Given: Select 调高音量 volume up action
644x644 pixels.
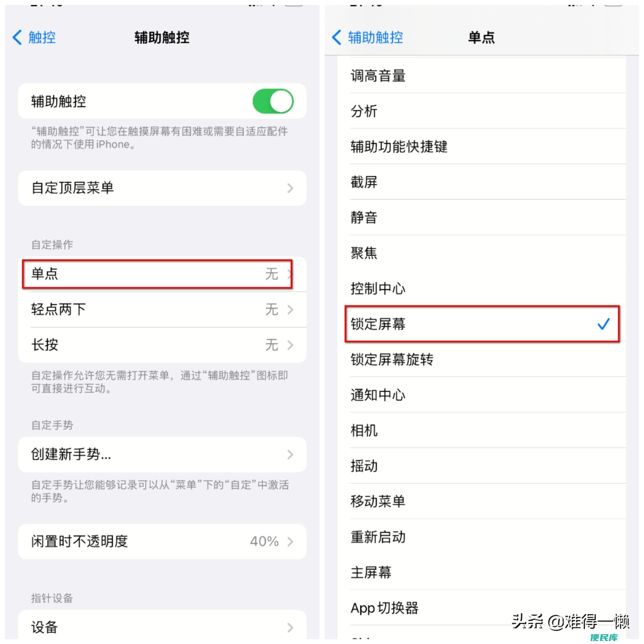Looking at the screenshot, I should [488, 76].
